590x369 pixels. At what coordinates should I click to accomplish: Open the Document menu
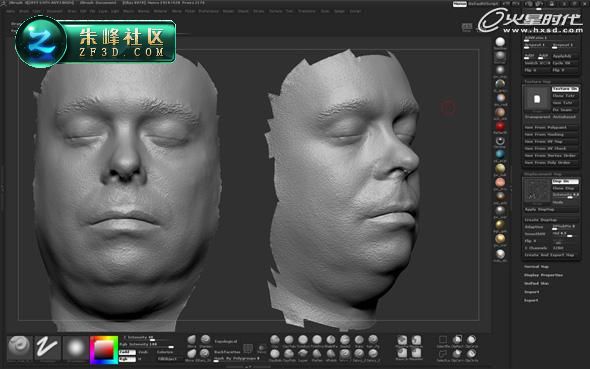pyautogui.click(x=55, y=11)
